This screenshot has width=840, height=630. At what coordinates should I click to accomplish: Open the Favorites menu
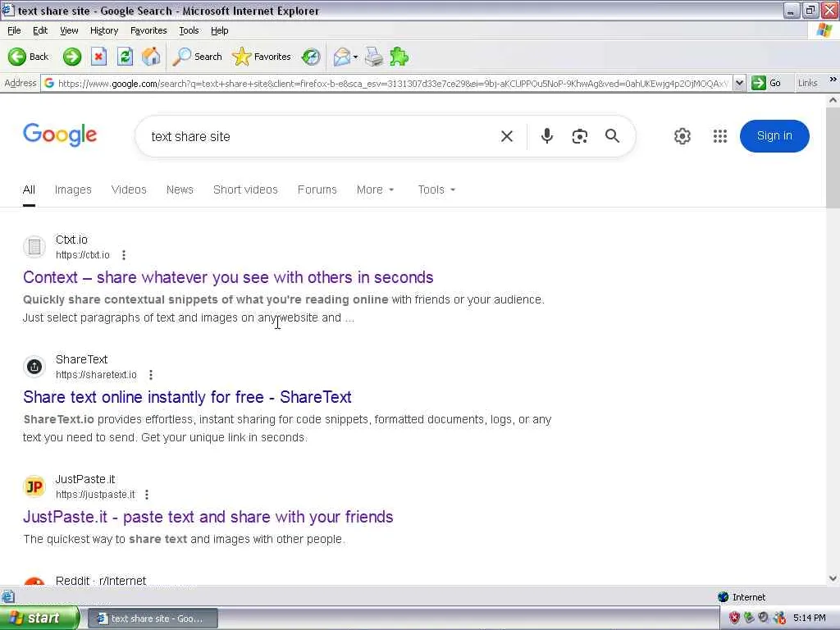tap(148, 30)
